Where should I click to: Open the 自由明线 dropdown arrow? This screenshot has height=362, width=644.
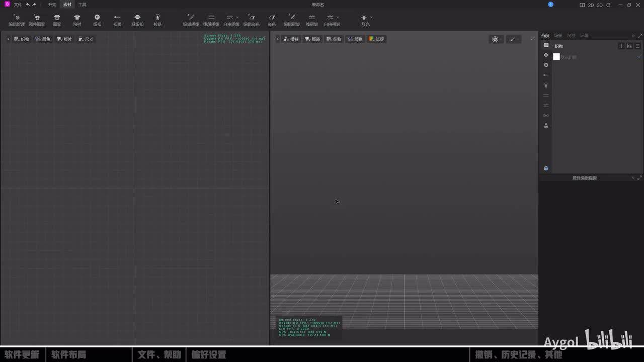[x=237, y=18]
